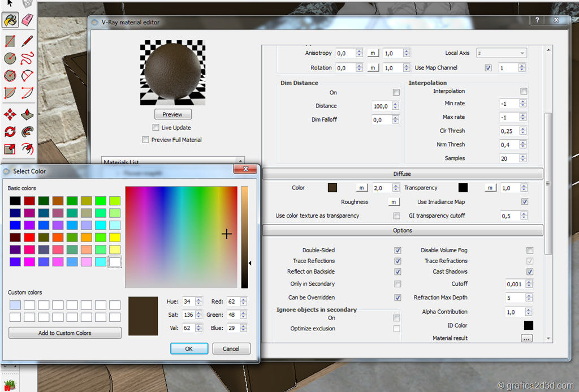Viewport: 579px width, 392px height.
Task: Select the Eraser tool
Action: click(x=27, y=20)
